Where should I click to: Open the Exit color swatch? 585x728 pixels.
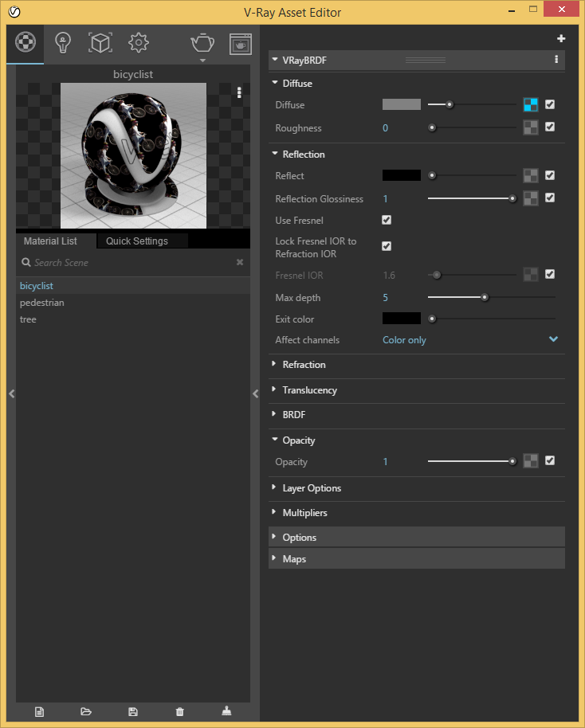click(x=402, y=318)
